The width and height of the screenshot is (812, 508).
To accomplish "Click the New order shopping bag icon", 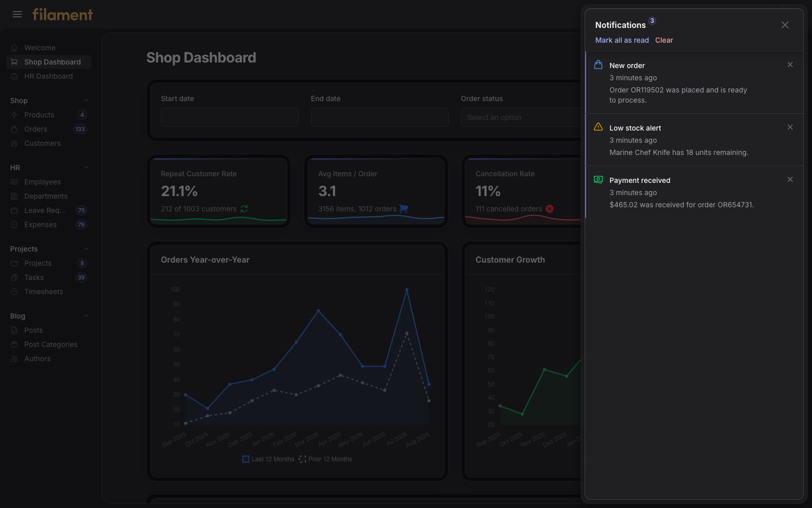I will tap(598, 65).
